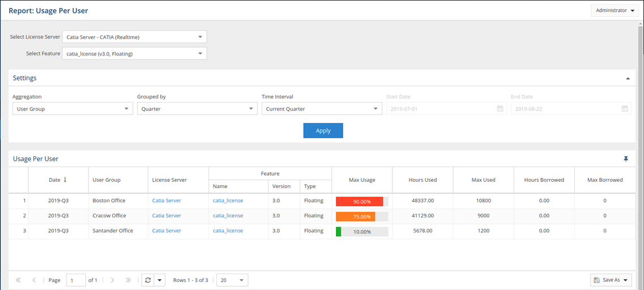The width and height of the screenshot is (644, 290).
Task: Pin the Usage Per User panel
Action: [x=625, y=159]
